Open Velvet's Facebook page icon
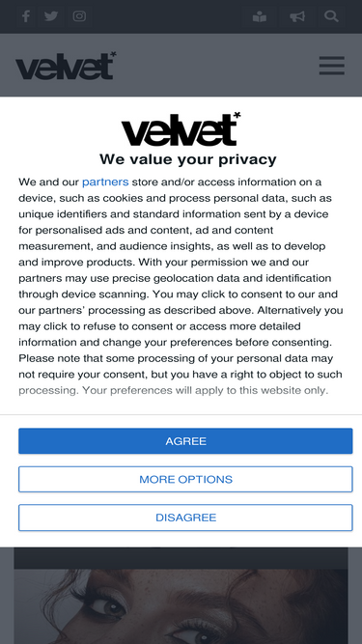Screen dimensions: 362x644 (26, 16)
